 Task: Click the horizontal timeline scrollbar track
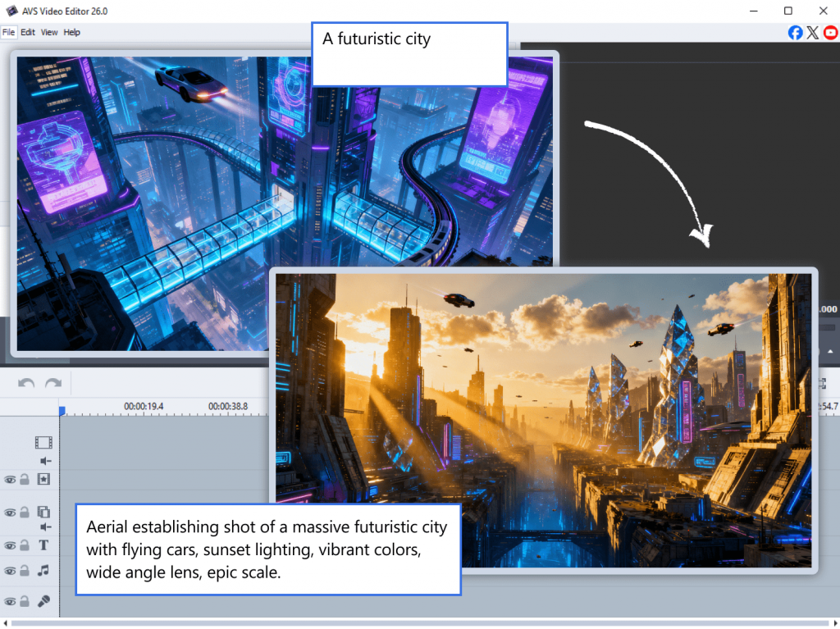[420, 623]
